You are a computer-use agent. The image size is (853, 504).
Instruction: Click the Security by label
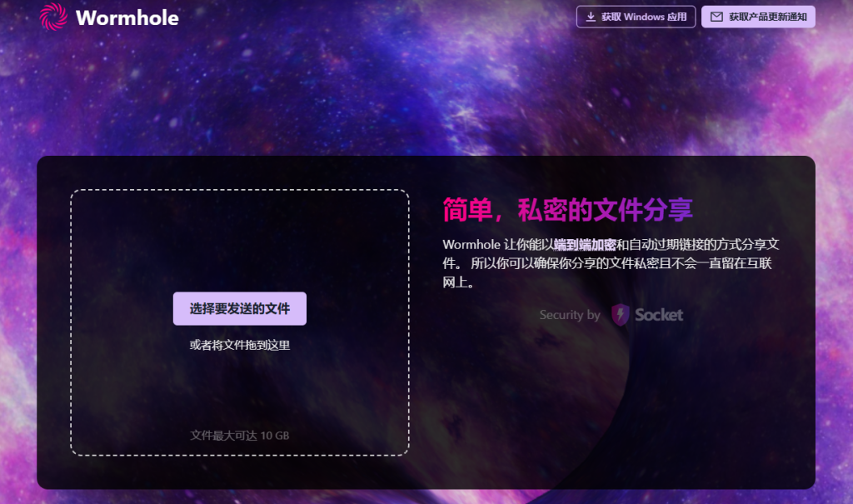click(x=569, y=315)
